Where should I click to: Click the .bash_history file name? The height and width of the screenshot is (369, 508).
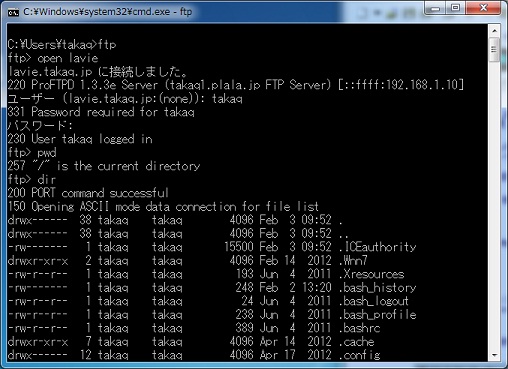coord(377,288)
